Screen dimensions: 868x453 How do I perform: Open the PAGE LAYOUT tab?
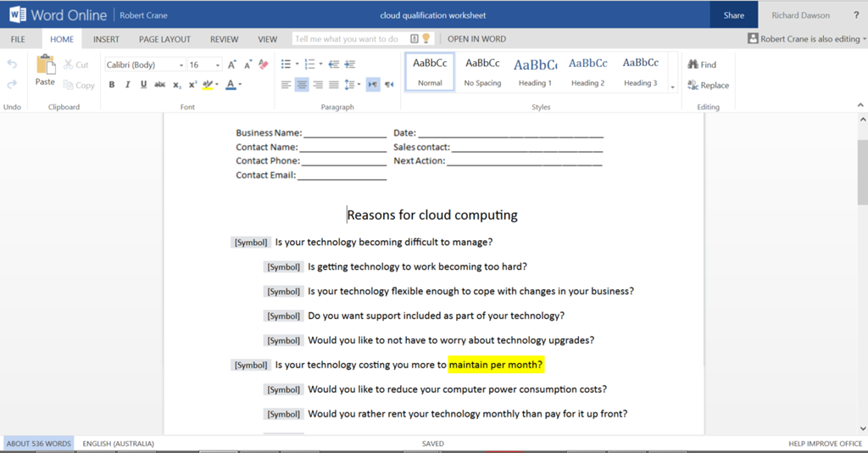164,39
